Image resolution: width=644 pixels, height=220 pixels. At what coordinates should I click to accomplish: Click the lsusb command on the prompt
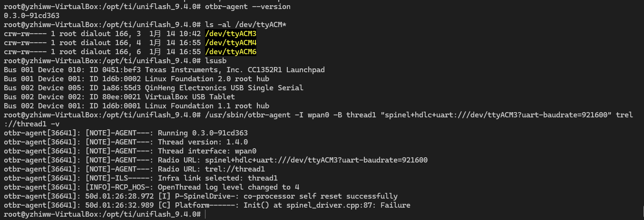coord(216,61)
